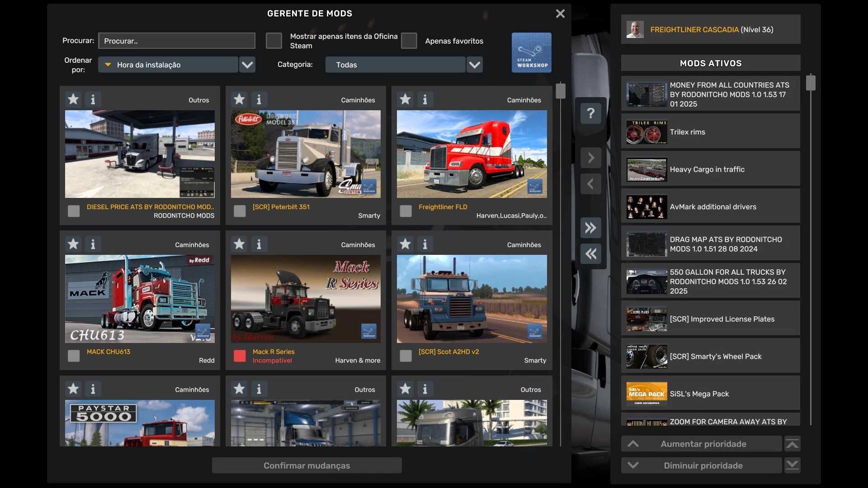Move selected mod to active list arrow
Screen dimensions: 868x488
pyautogui.click(x=590, y=158)
